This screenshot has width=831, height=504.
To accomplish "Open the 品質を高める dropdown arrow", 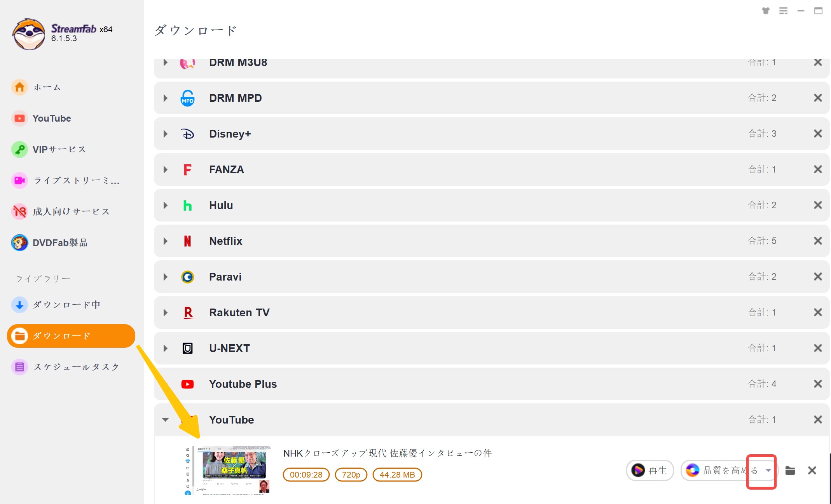I will click(768, 471).
